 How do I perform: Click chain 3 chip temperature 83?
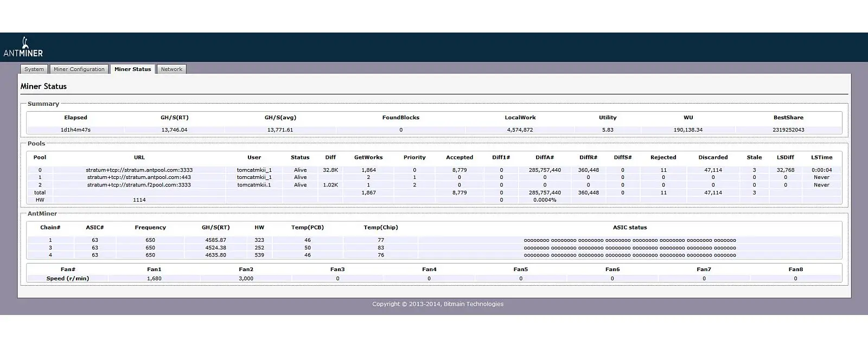coord(381,248)
